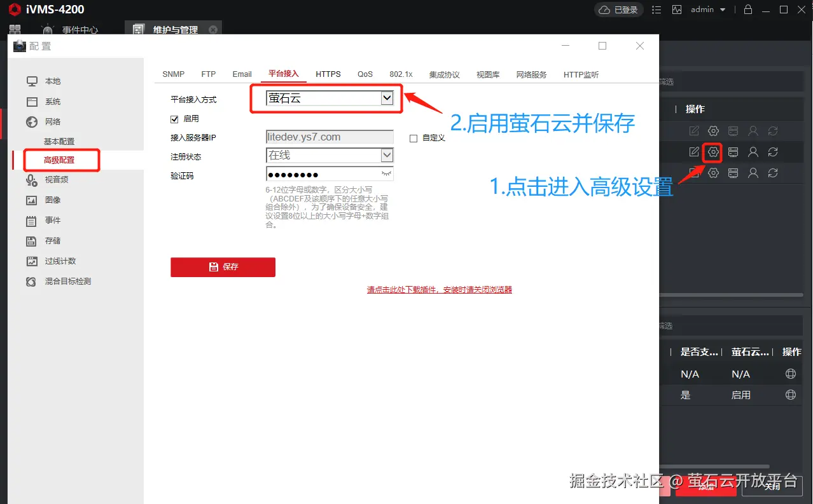Open 基本配置 under 网络

coord(59,141)
